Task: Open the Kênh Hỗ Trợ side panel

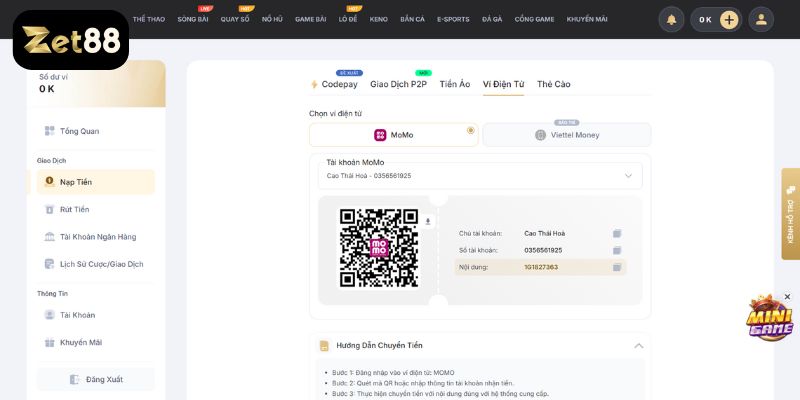Action: tap(790, 214)
